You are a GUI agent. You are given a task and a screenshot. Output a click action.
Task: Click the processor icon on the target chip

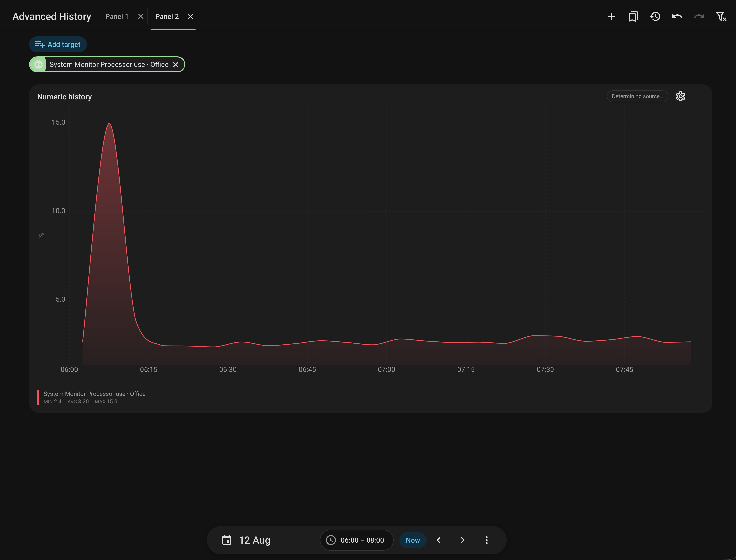pos(38,65)
